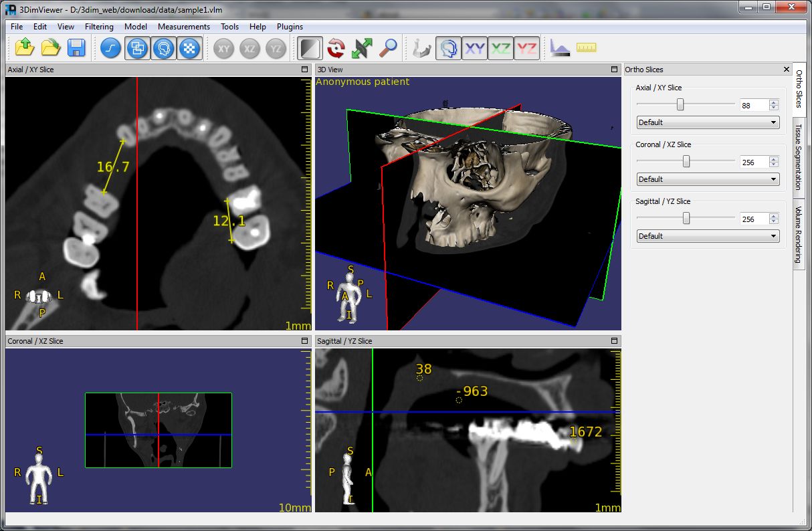Open the Sagittal / YZ Slice Default dropdown
The width and height of the screenshot is (812, 531).
[708, 236]
